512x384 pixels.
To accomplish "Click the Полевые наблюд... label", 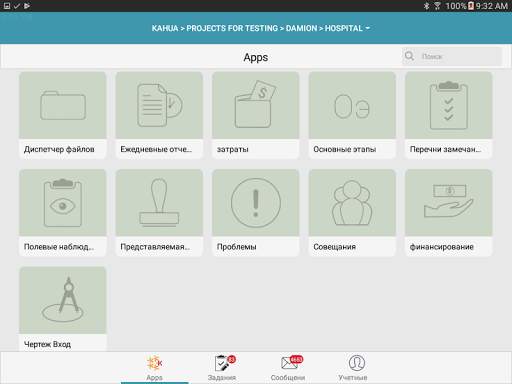I will pyautogui.click(x=59, y=247).
